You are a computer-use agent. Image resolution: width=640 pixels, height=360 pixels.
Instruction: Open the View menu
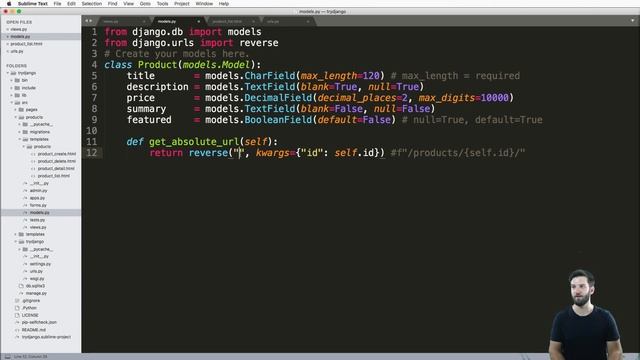pyautogui.click(x=129, y=4)
